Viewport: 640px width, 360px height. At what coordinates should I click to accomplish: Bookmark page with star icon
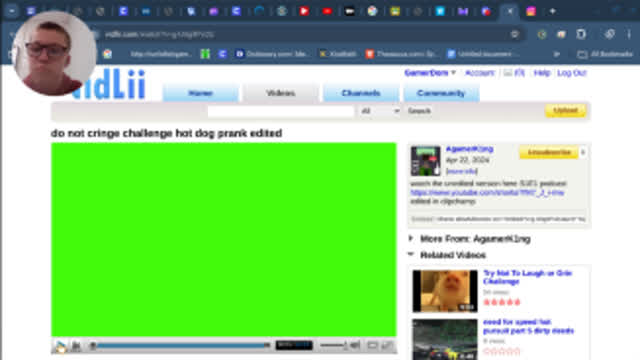click(514, 34)
